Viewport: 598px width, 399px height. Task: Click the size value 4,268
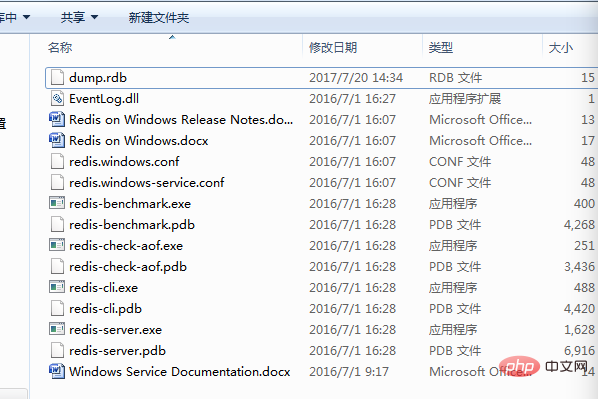[579, 225]
